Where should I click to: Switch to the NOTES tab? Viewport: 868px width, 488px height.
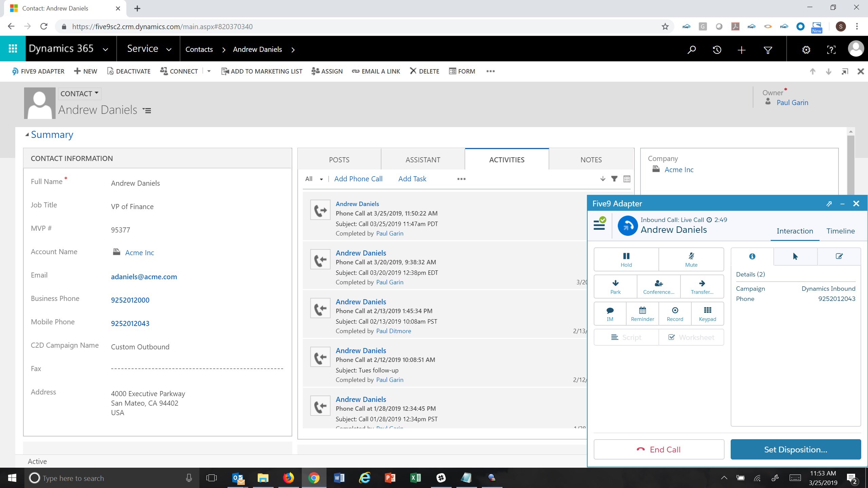[591, 160]
